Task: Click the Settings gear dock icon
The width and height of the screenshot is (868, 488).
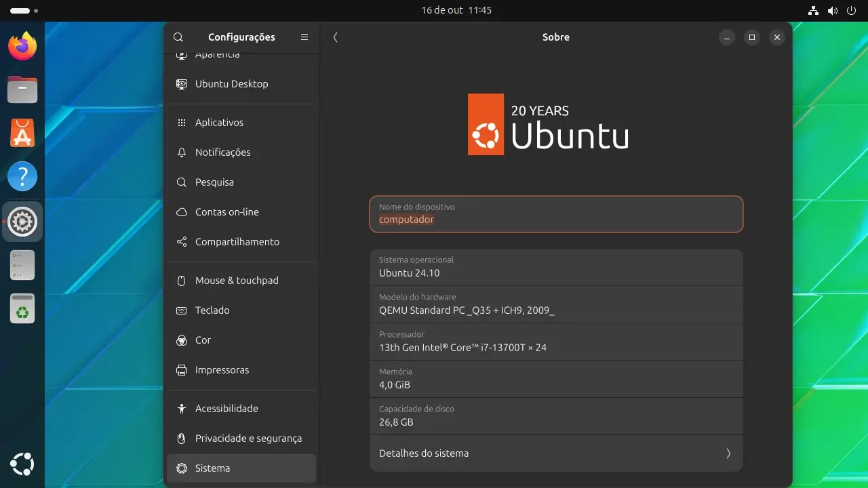Action: [22, 222]
